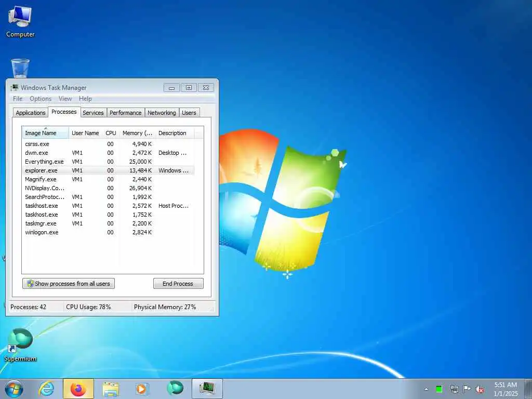This screenshot has height=399, width=532.
Task: Switch to the Performance tab
Action: click(126, 113)
